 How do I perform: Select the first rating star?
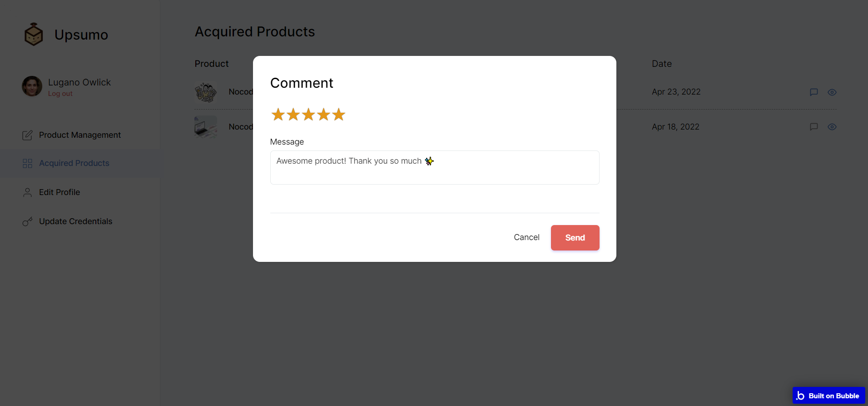(278, 115)
